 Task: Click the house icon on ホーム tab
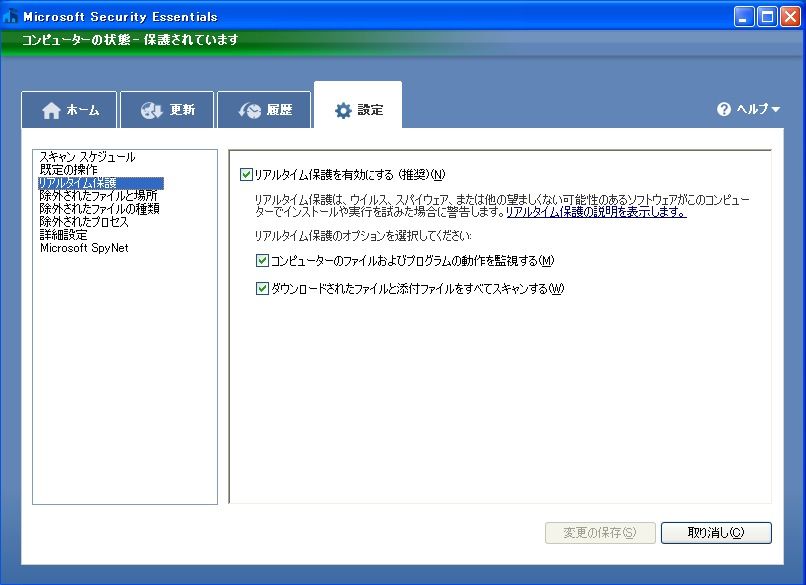click(x=51, y=110)
